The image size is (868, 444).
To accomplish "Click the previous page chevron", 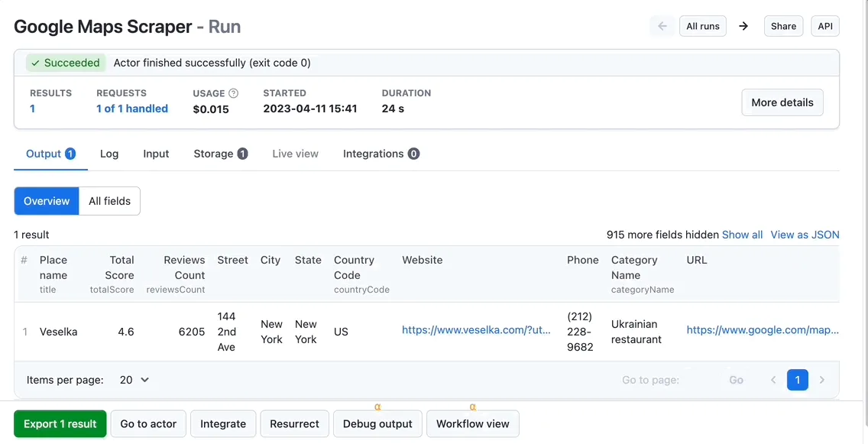I will (x=773, y=380).
